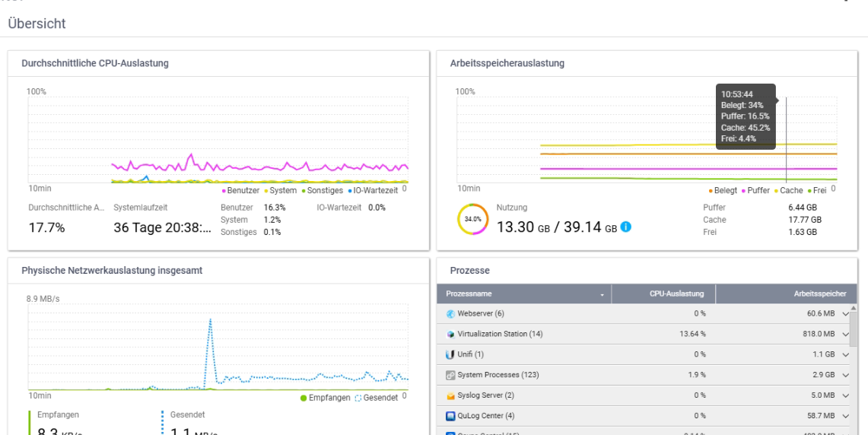This screenshot has width=868, height=435.
Task: Click the System legend entry in CPU chart
Action: (281, 190)
